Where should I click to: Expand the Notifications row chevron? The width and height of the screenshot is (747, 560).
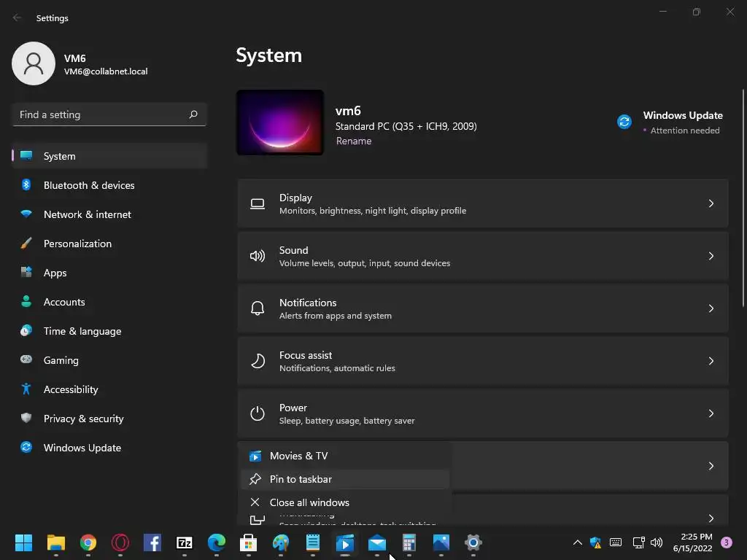tap(711, 308)
